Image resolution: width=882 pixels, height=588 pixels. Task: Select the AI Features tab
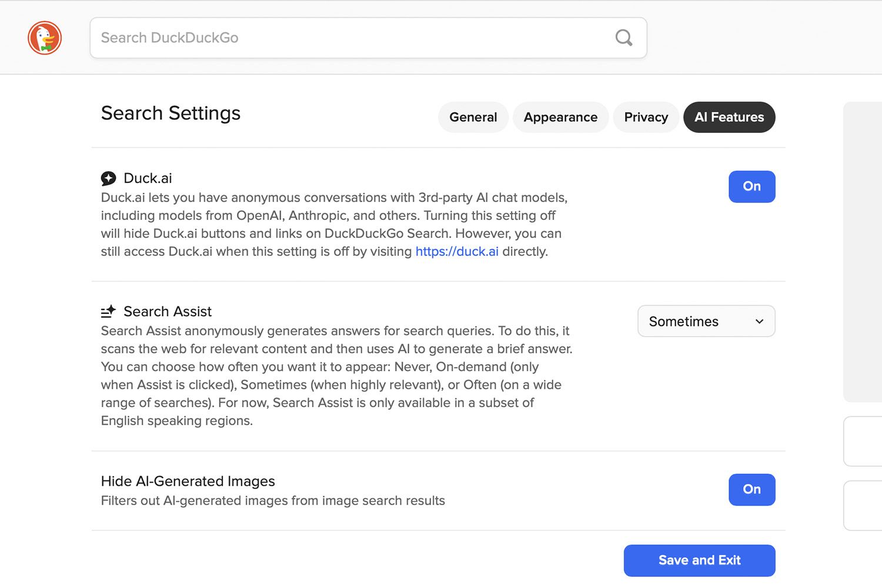coord(729,117)
